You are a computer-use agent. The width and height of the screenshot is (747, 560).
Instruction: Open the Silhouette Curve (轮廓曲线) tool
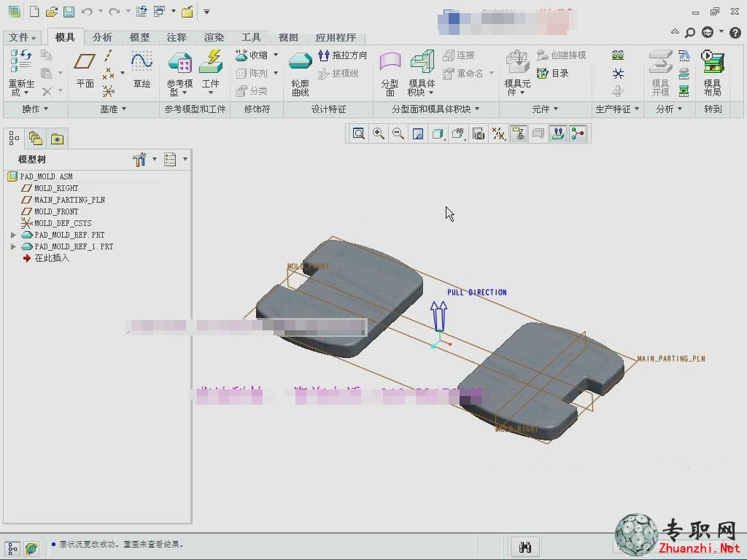pos(300,74)
